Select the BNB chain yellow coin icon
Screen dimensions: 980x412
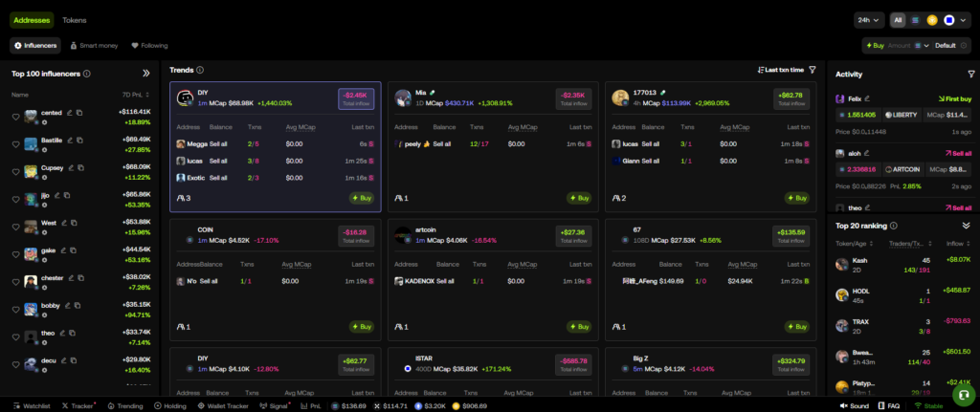click(x=931, y=19)
